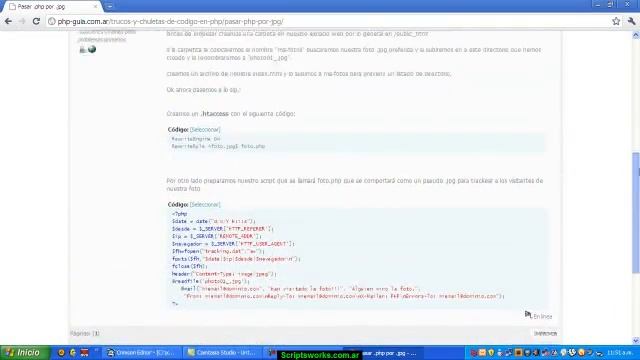Go back to the previous page

8,21
